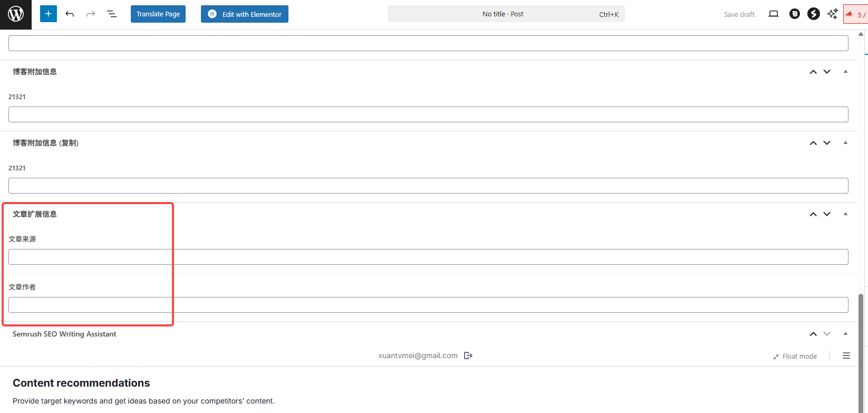
Task: Open the Jetpack lightning bolt icon
Action: [x=813, y=14]
